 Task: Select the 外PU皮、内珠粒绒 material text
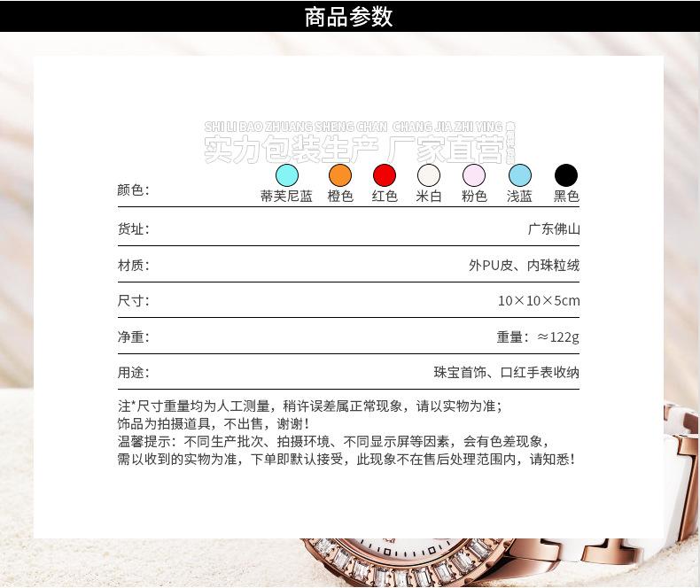[x=524, y=265]
